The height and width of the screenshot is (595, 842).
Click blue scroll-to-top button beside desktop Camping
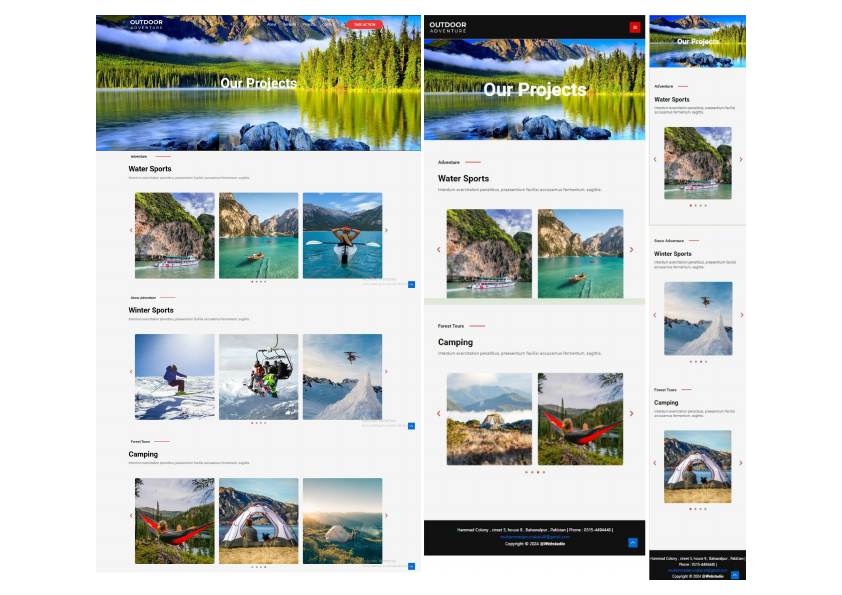(411, 566)
